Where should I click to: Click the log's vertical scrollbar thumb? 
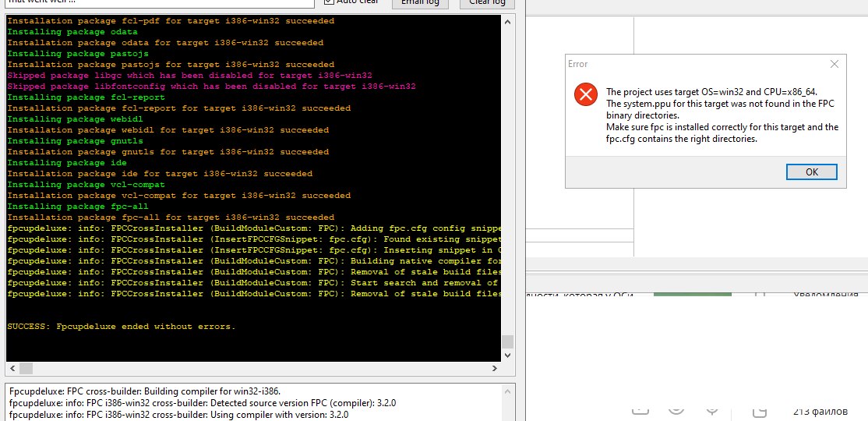click(507, 341)
